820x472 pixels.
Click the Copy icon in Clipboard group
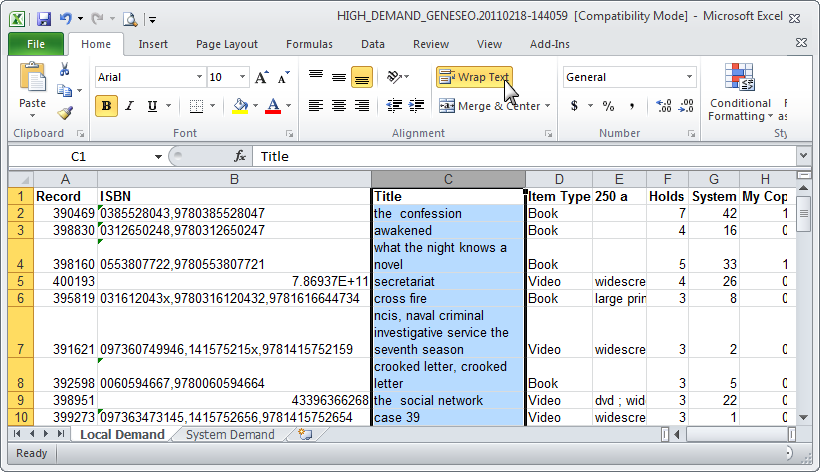tap(64, 91)
